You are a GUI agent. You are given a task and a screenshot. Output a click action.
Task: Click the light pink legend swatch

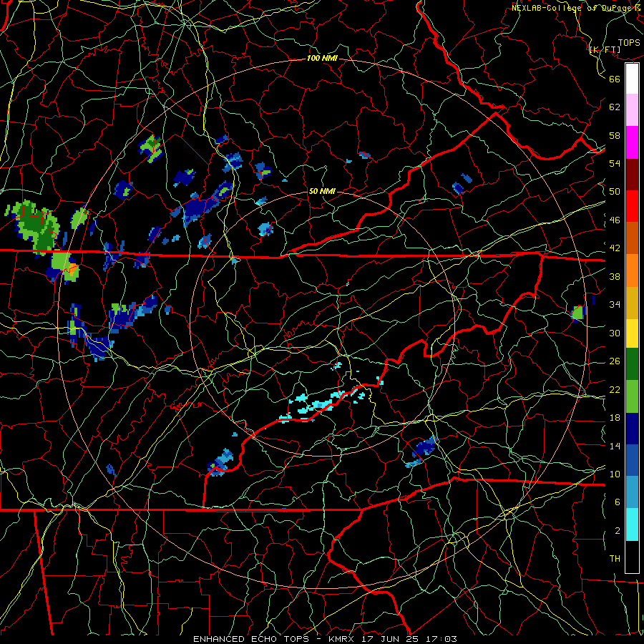[632, 110]
